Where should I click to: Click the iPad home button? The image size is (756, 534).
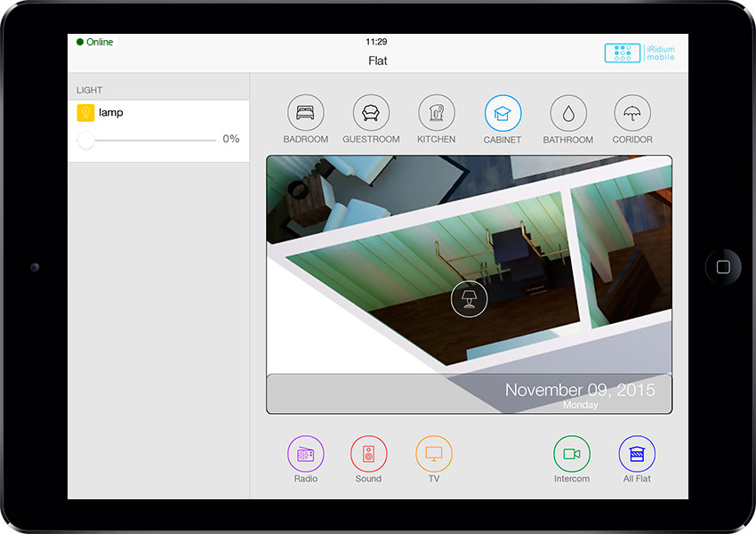(x=723, y=267)
